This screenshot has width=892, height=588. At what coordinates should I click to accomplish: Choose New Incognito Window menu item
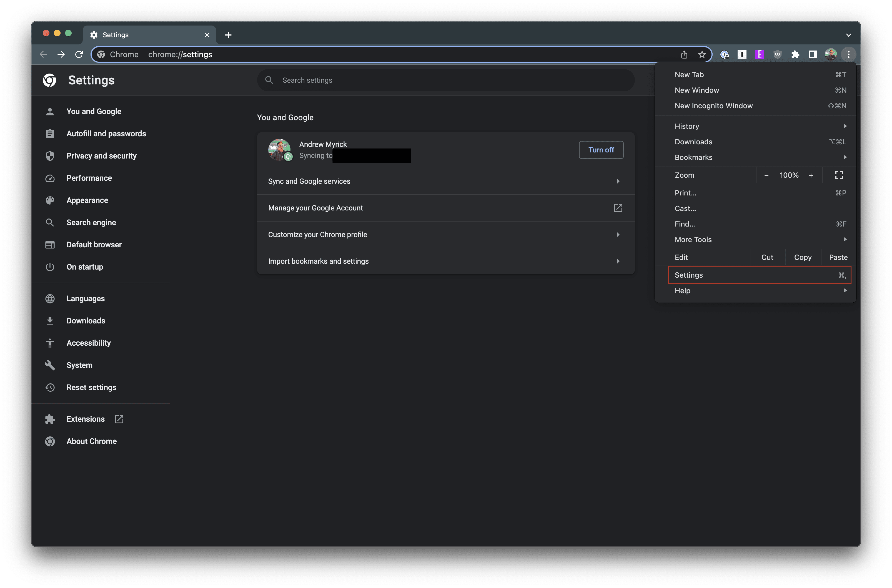[x=755, y=106]
